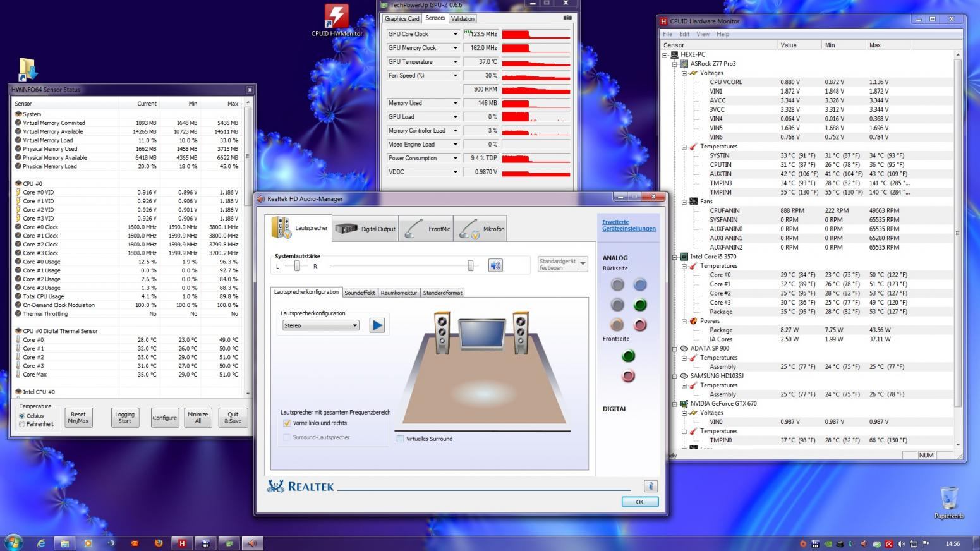
Task: Click the Systemlautstärke volume slider thumb
Action: [471, 266]
